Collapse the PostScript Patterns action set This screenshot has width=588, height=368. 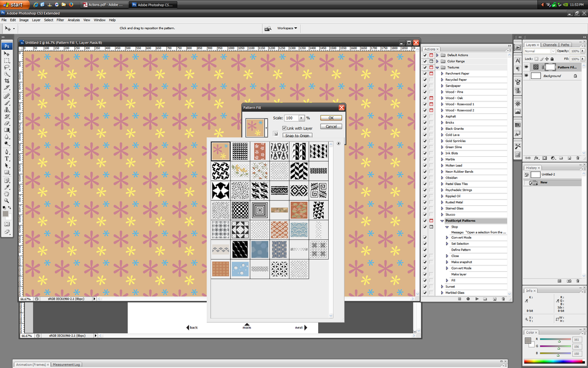click(442, 221)
